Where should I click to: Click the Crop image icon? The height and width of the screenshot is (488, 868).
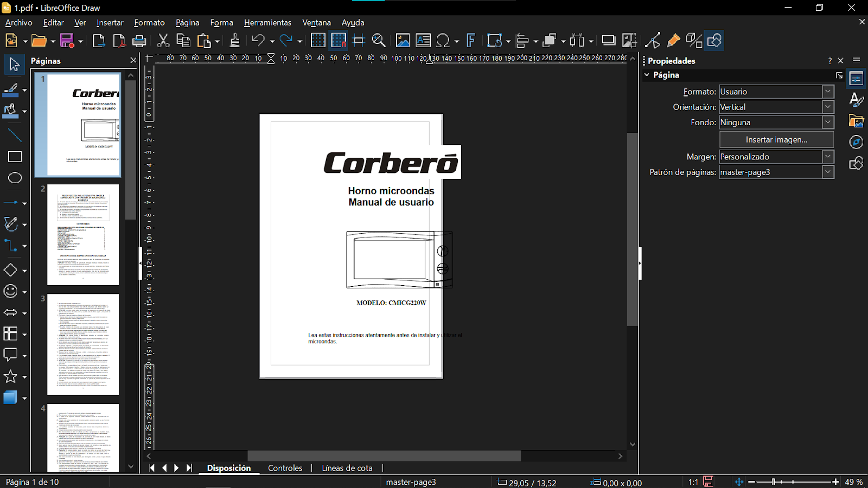[629, 41]
